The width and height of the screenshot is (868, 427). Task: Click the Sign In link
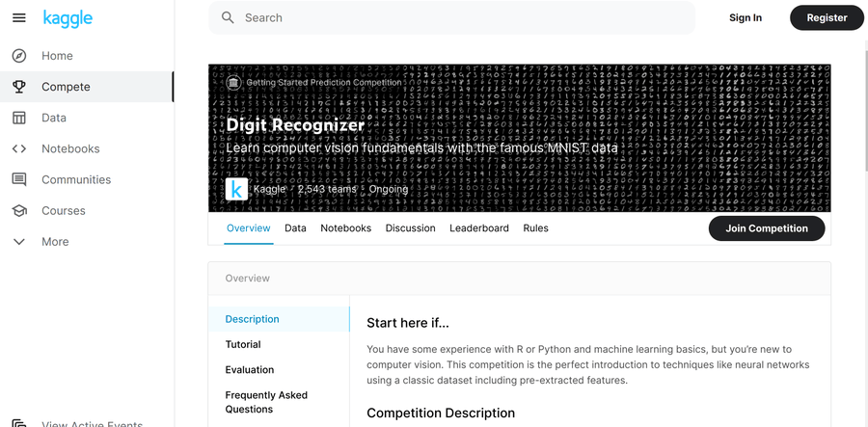pyautogui.click(x=746, y=17)
